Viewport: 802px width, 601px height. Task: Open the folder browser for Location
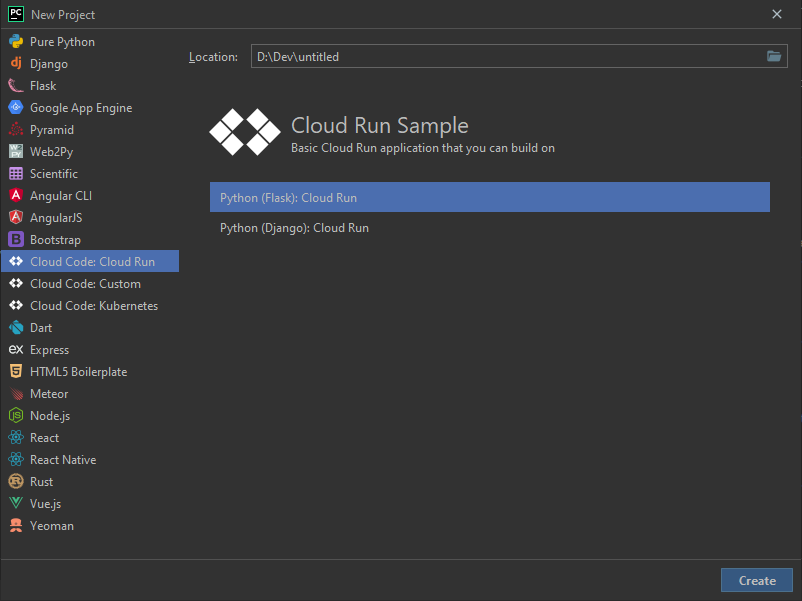pyautogui.click(x=774, y=56)
